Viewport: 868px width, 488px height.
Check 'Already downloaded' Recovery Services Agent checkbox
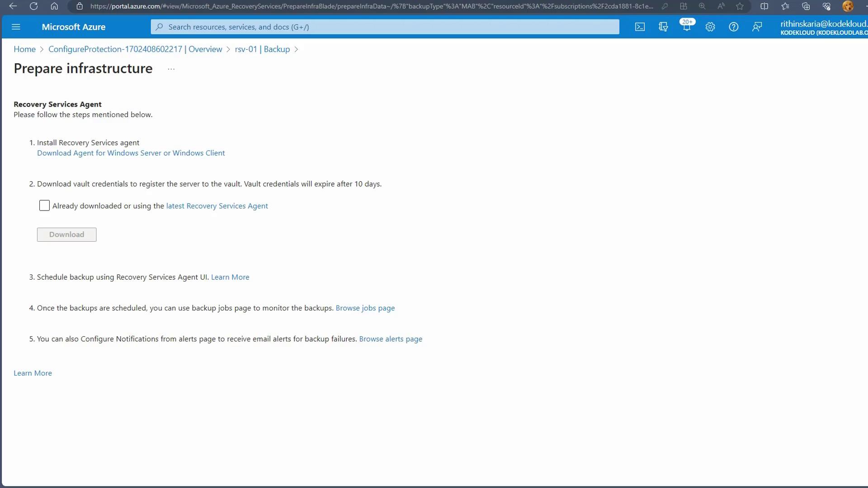(x=44, y=206)
